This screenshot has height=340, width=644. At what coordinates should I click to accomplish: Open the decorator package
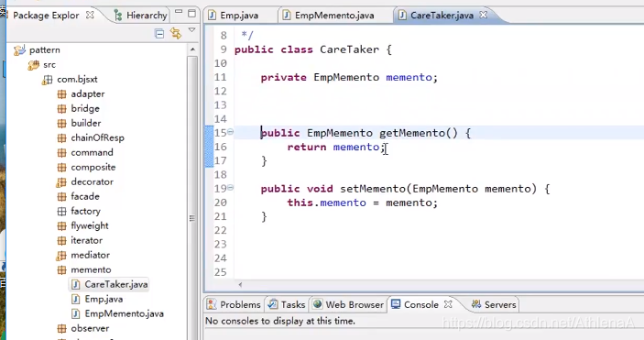[x=92, y=182]
